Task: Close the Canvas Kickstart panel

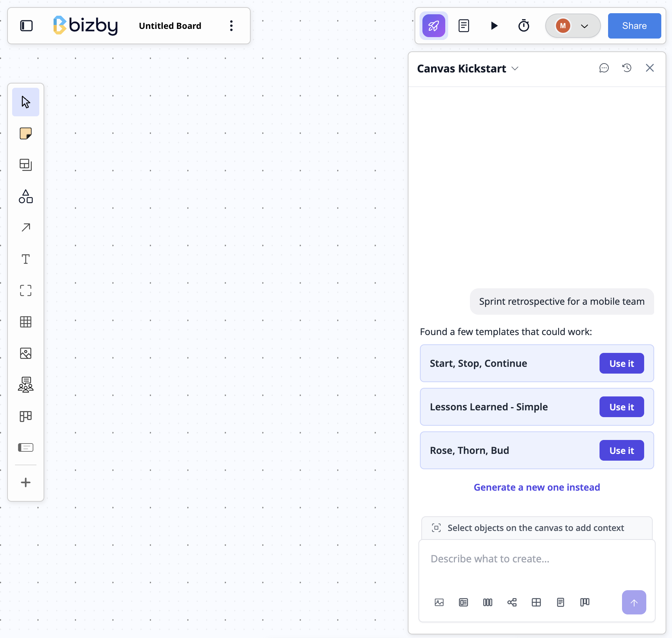Action: [650, 68]
